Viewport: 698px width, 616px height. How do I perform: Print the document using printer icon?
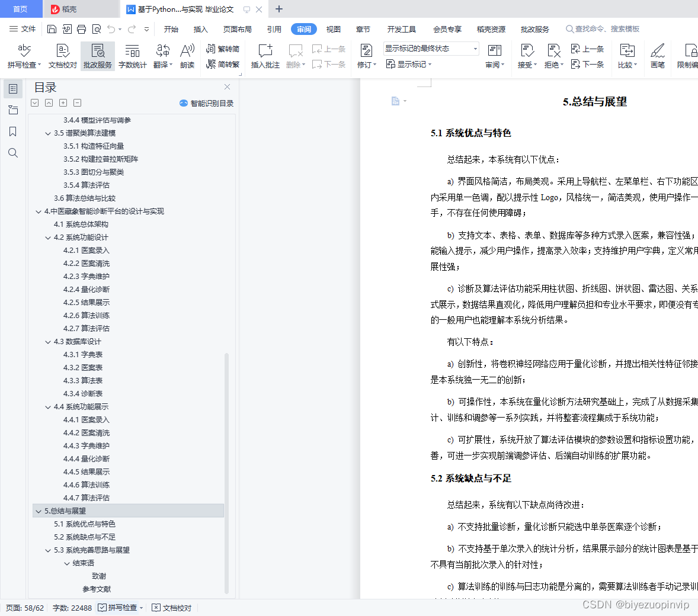(81, 29)
